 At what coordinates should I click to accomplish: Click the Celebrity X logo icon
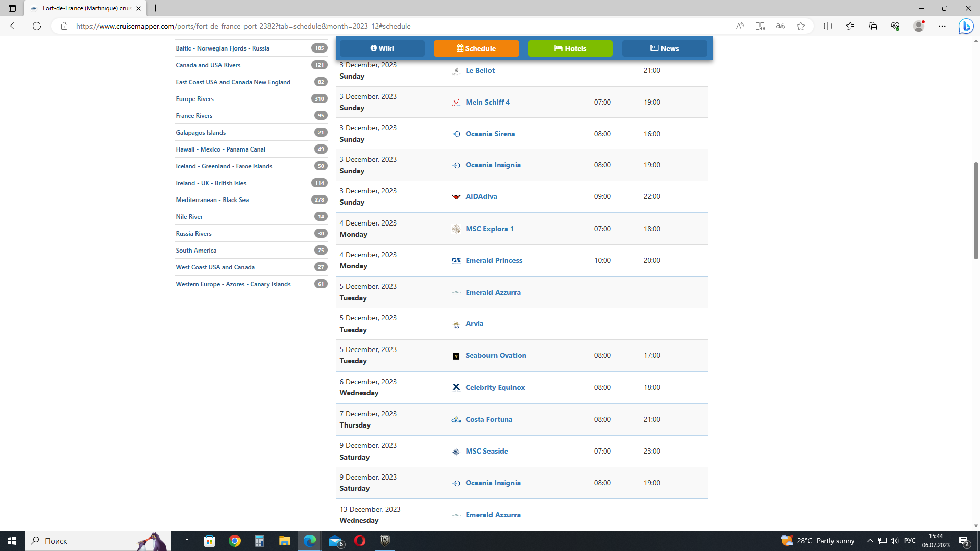pyautogui.click(x=456, y=388)
